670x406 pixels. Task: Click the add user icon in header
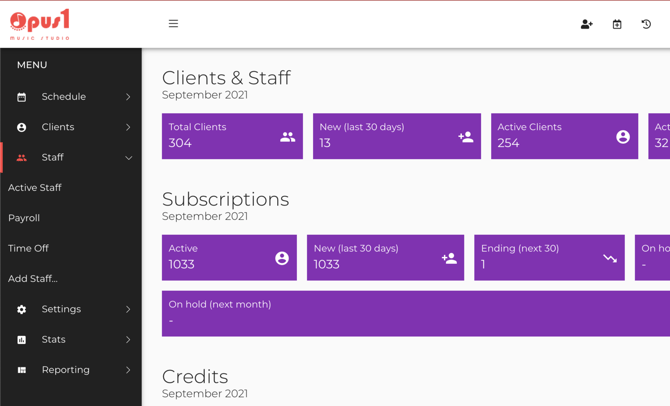tap(587, 24)
